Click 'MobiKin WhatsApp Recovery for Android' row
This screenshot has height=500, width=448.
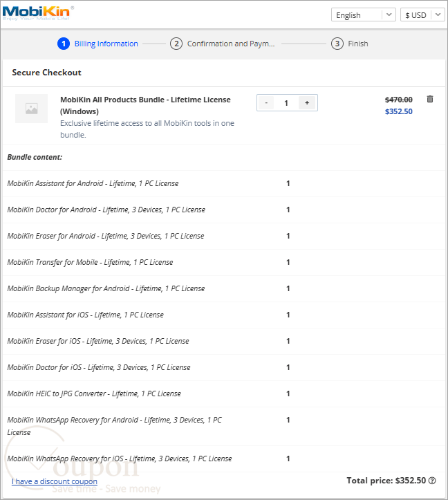click(224, 426)
